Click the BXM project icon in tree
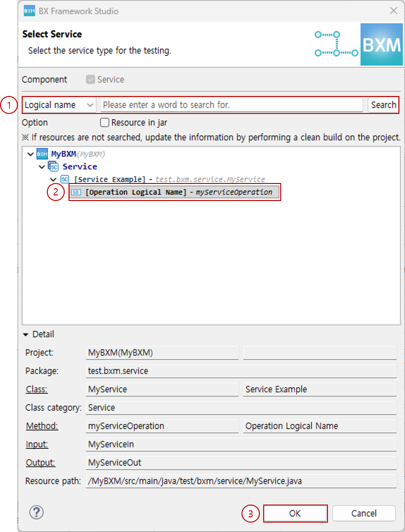This screenshot has width=405, height=532. [x=42, y=154]
